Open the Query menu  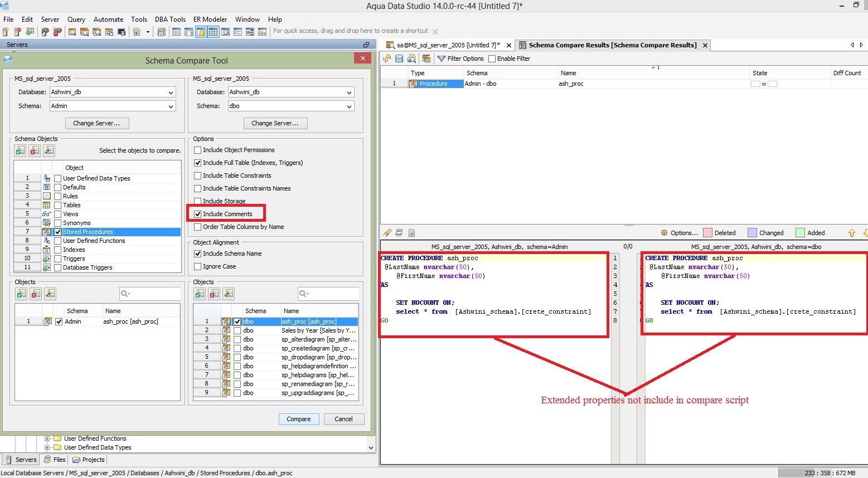coord(76,19)
